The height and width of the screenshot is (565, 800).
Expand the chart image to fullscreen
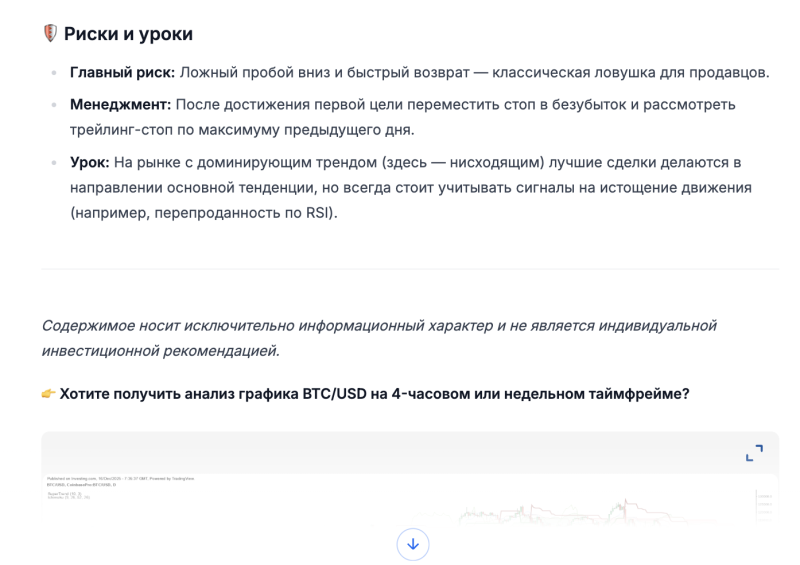(x=754, y=453)
